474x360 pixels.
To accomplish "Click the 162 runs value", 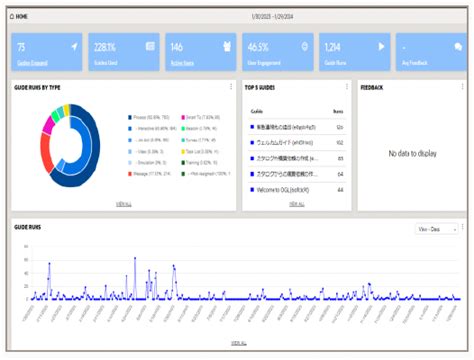I will (340, 143).
